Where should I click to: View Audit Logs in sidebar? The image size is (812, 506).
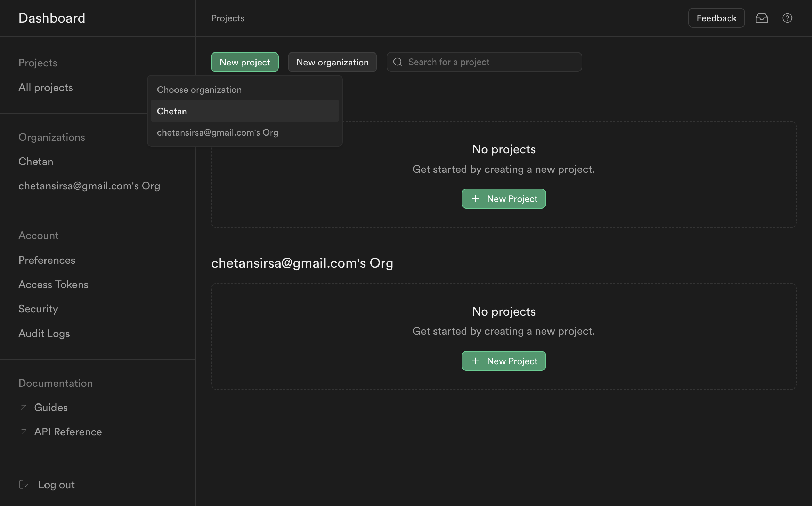(x=44, y=334)
